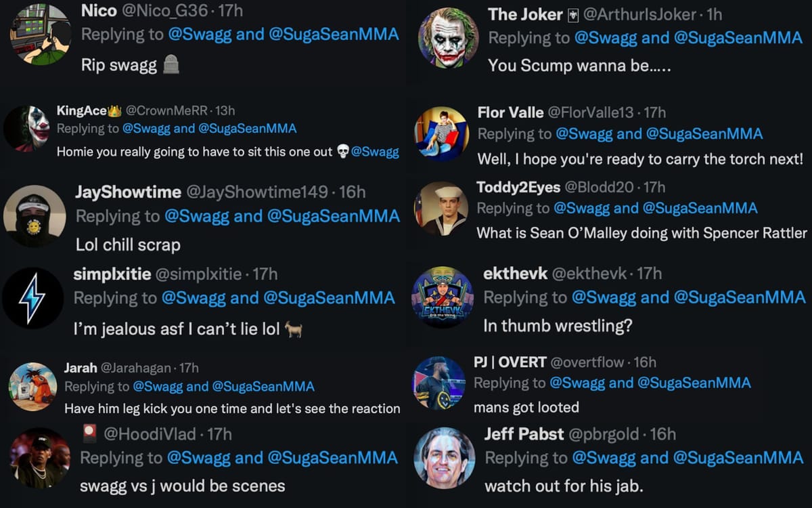This screenshot has width=812, height=508.
Task: Open Nico's profile picture avatar
Action: pos(41,33)
